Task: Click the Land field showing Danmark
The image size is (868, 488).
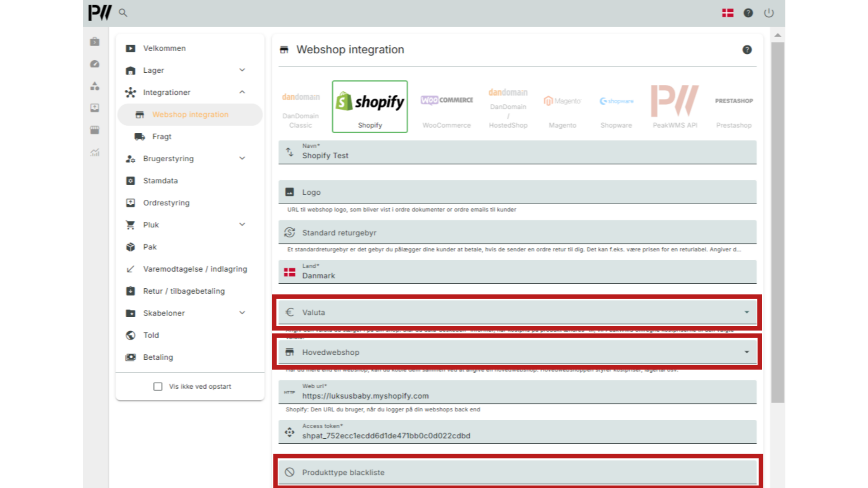Action: (x=518, y=272)
